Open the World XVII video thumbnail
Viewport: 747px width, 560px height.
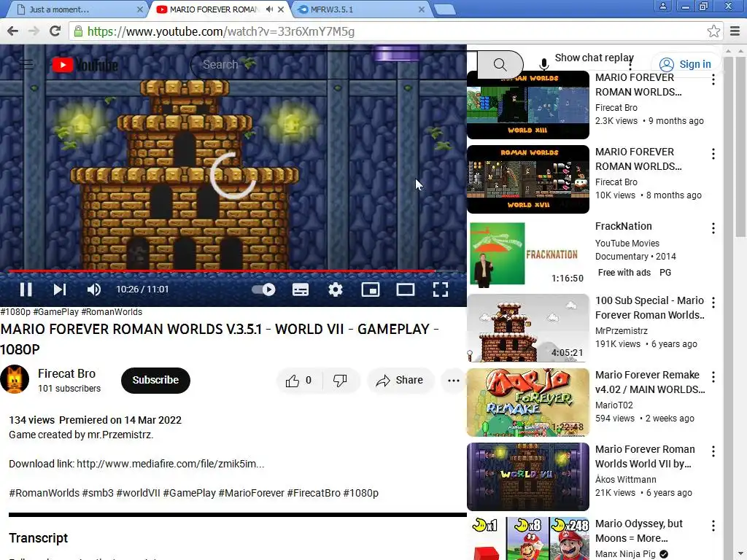[528, 179]
